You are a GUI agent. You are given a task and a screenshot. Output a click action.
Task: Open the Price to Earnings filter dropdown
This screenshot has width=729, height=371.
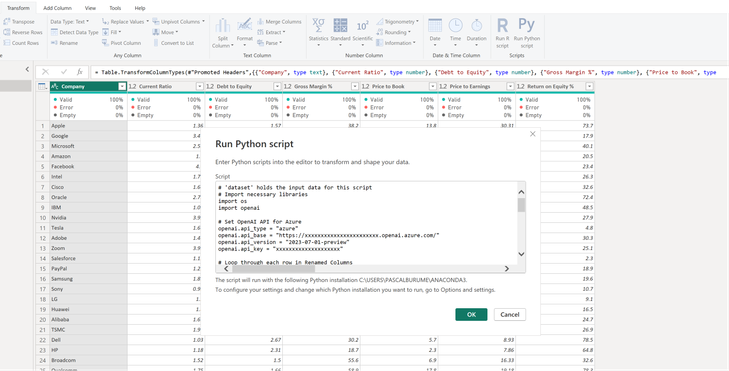pyautogui.click(x=510, y=86)
